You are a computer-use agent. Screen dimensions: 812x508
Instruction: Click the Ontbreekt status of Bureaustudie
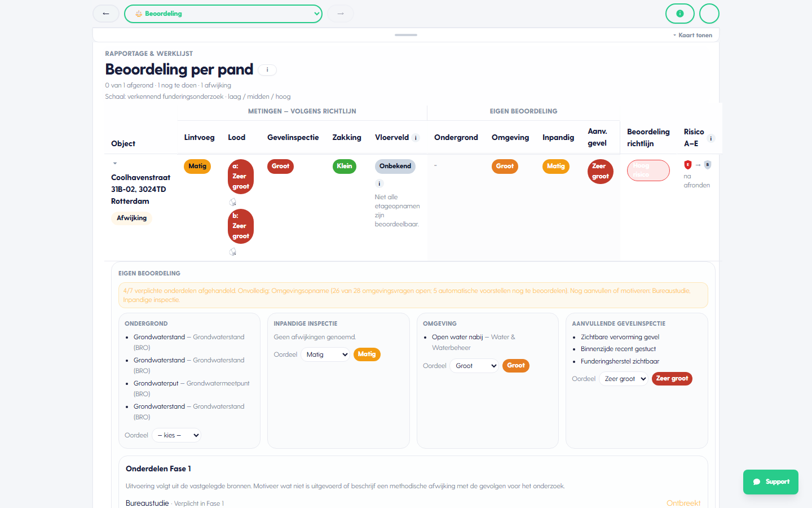tap(683, 503)
